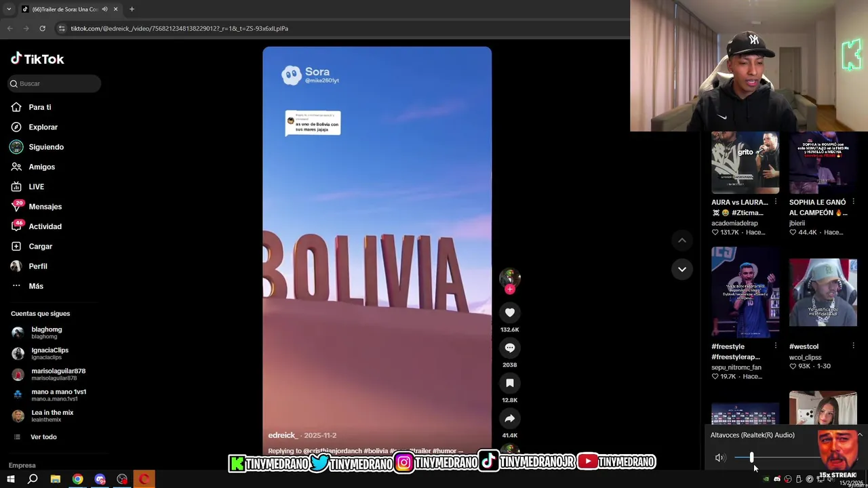
Task: Open the Windows Start menu
Action: pos(10,479)
